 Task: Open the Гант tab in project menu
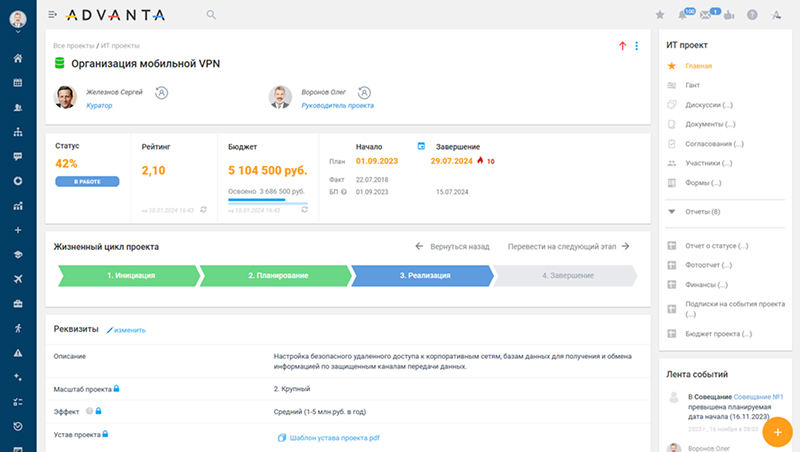click(x=692, y=85)
